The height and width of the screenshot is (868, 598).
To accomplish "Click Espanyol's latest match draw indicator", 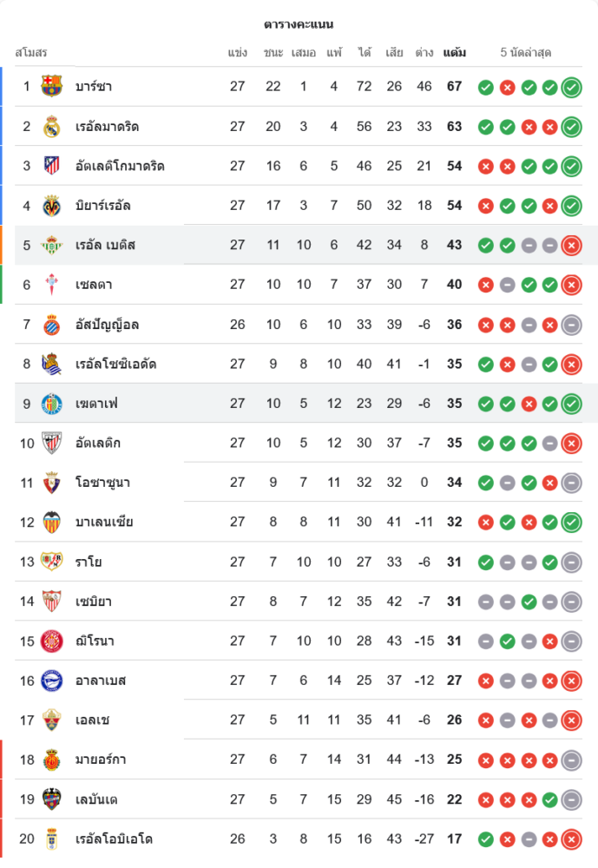I will pos(571,325).
